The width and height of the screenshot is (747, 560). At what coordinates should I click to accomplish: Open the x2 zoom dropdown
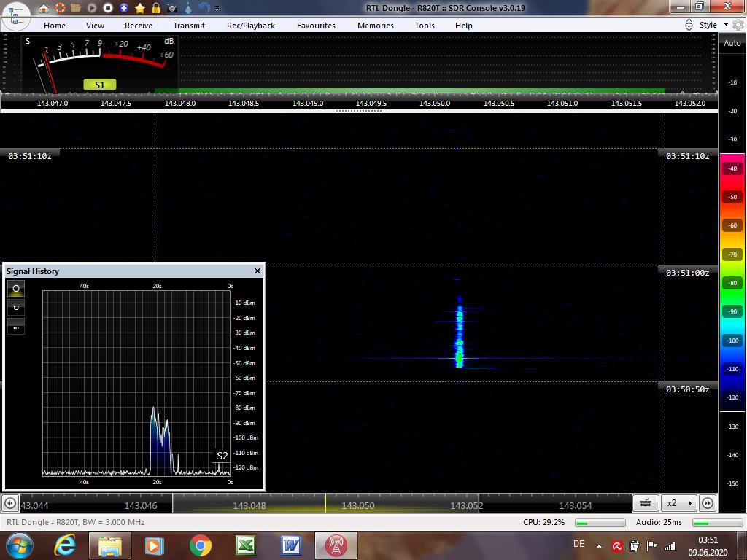point(678,503)
